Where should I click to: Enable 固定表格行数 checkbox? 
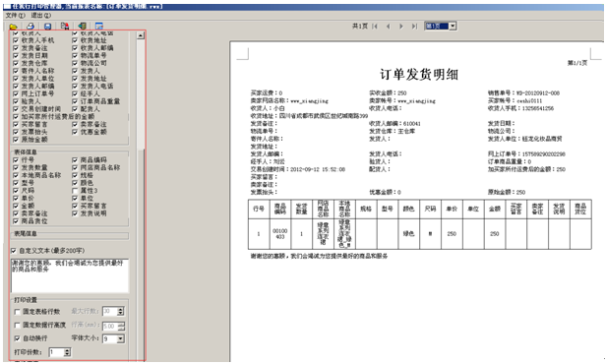click(x=17, y=312)
